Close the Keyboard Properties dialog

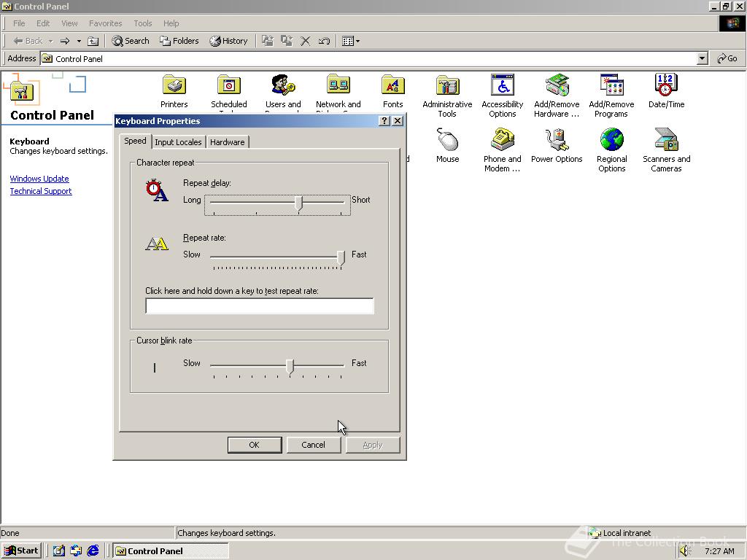point(398,121)
